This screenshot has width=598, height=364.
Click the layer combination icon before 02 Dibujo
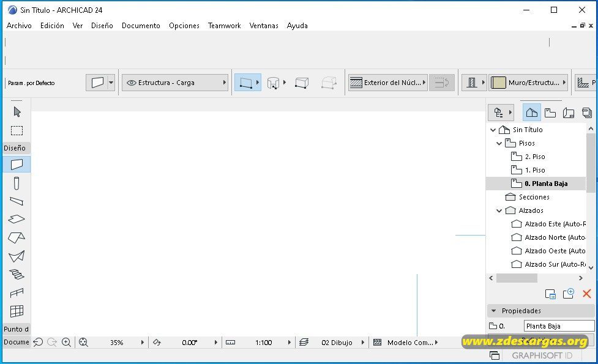click(x=304, y=342)
